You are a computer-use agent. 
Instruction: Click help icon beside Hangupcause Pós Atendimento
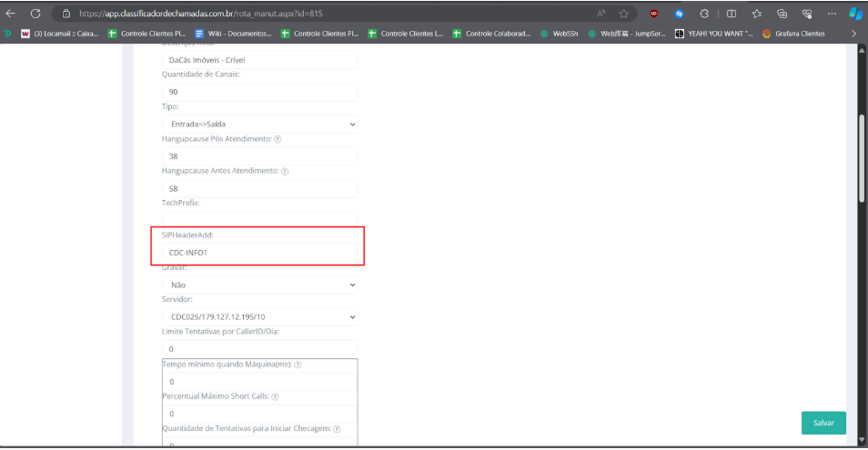277,139
